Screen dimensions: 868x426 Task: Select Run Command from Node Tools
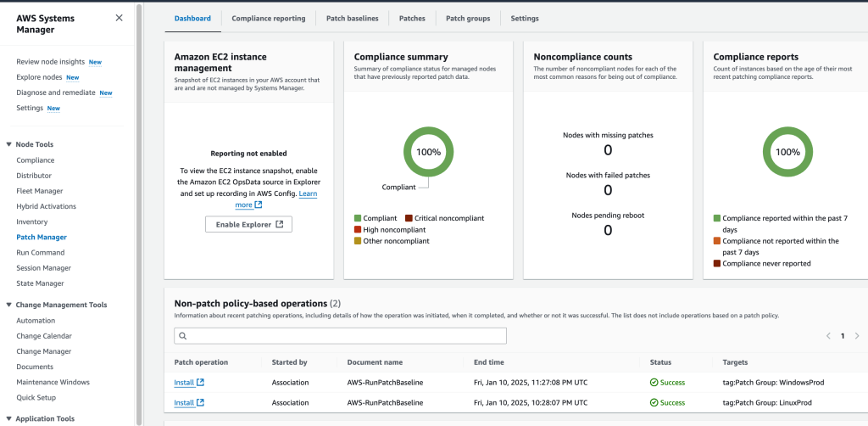click(x=40, y=253)
